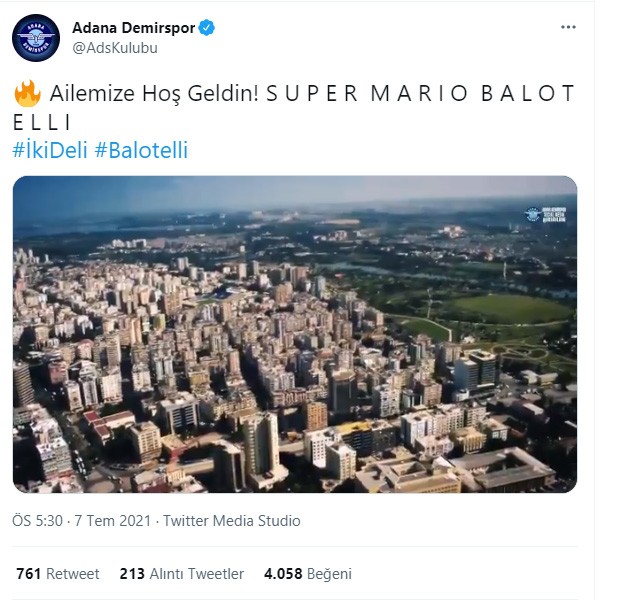Click the Adana Demirspor profile avatar
The image size is (623, 600).
tap(36, 38)
